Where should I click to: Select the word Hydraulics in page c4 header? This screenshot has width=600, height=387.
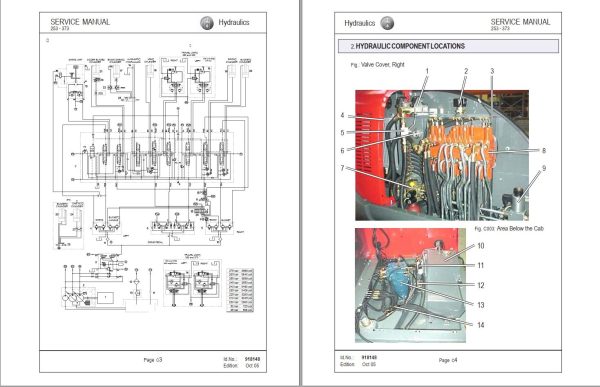click(x=360, y=23)
